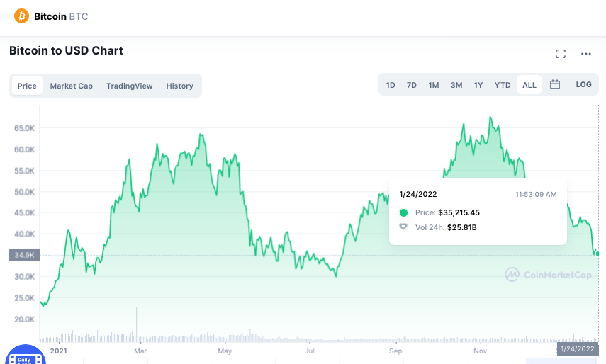Click the Nov label on time axis
Viewport: 606px width, 364px height.
tap(480, 351)
